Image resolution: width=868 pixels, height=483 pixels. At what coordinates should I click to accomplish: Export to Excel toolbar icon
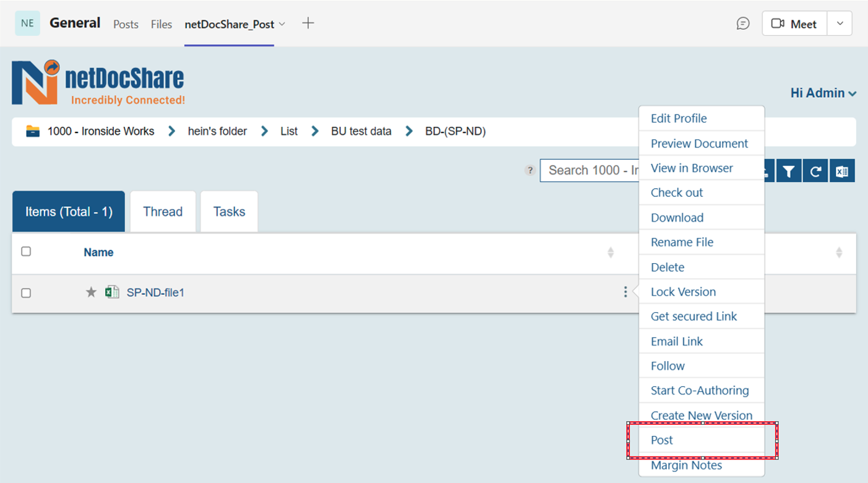point(842,172)
